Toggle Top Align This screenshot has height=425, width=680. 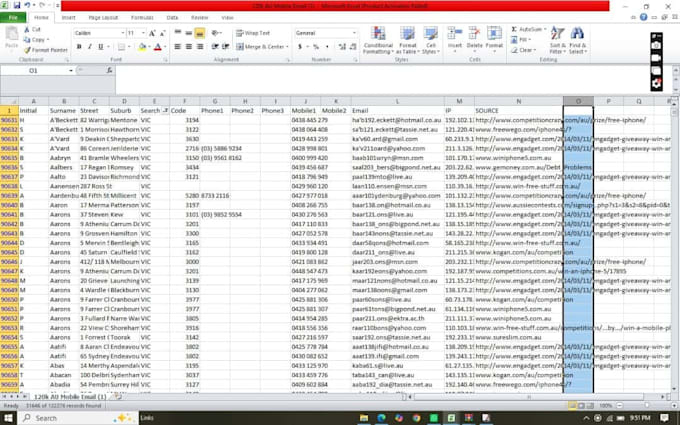(x=177, y=33)
